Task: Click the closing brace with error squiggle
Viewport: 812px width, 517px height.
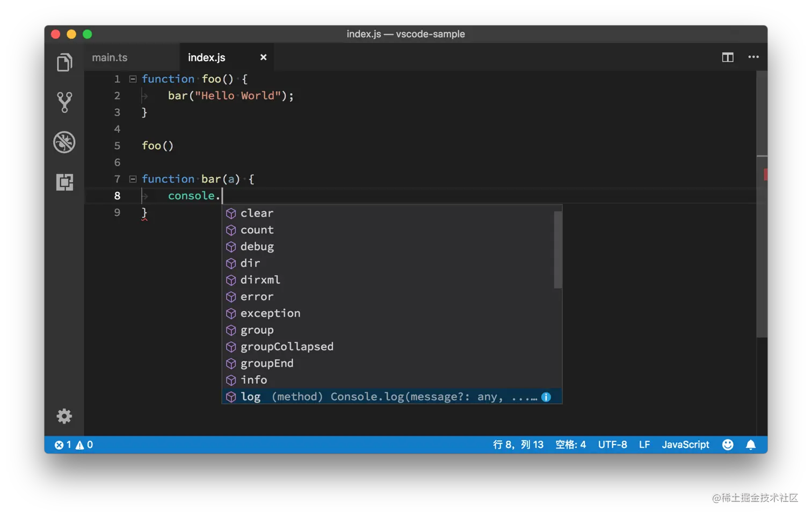Action: pos(144,213)
